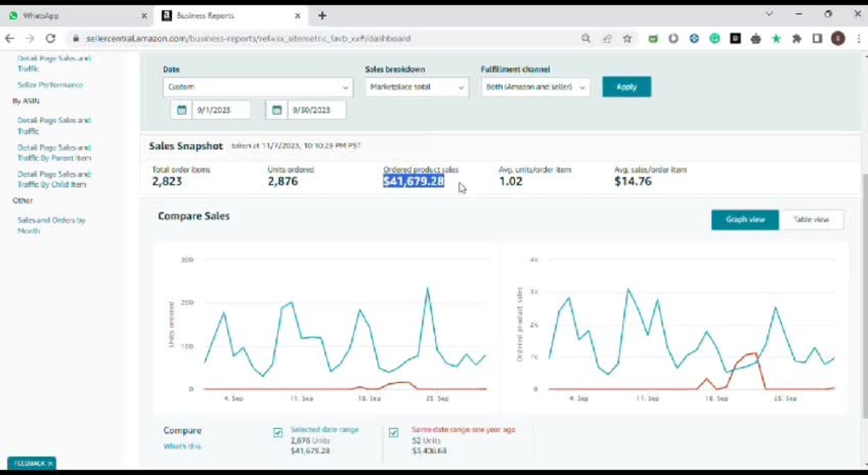Click the start date field 9/1/2023
This screenshot has width=868, height=475.
(x=220, y=109)
